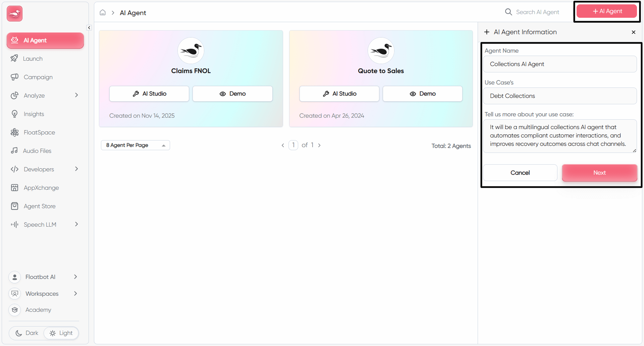Open Launch from the sidebar
Image resolution: width=644 pixels, height=346 pixels.
(x=33, y=58)
